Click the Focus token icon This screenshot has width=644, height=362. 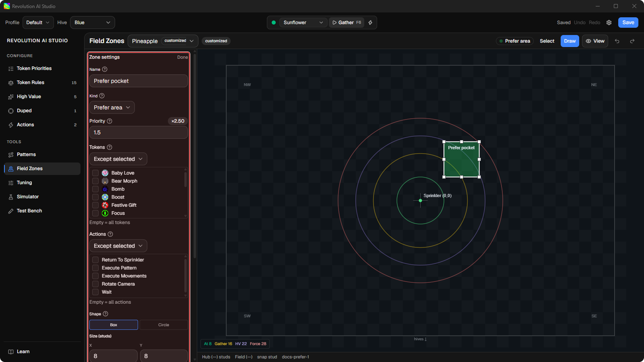pyautogui.click(x=105, y=213)
